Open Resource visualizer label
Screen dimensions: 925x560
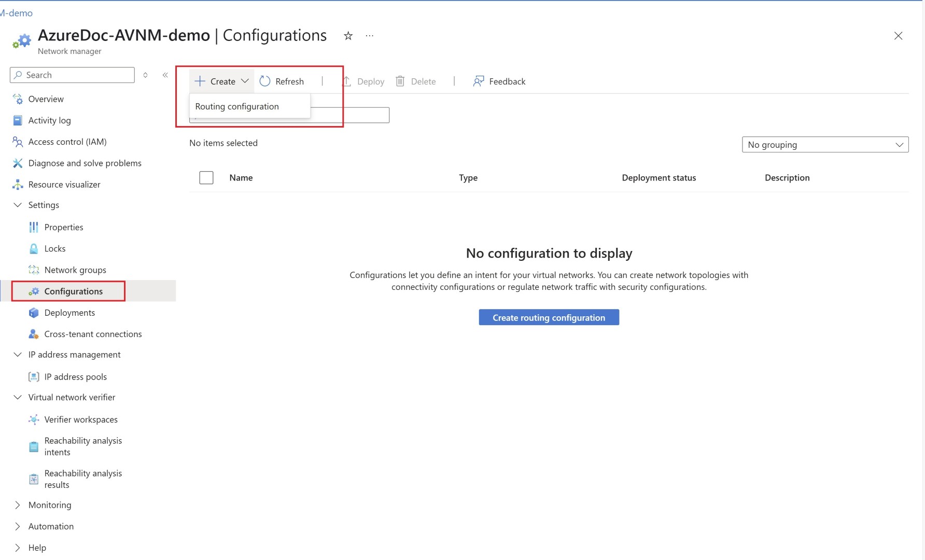(x=64, y=185)
